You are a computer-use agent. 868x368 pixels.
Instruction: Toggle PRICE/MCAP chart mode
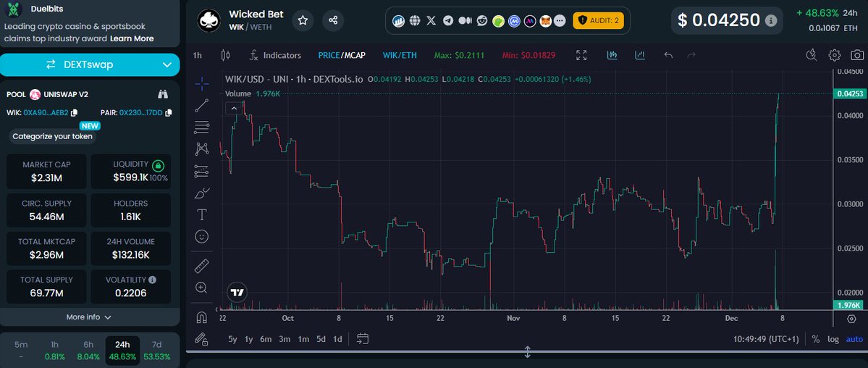342,56
